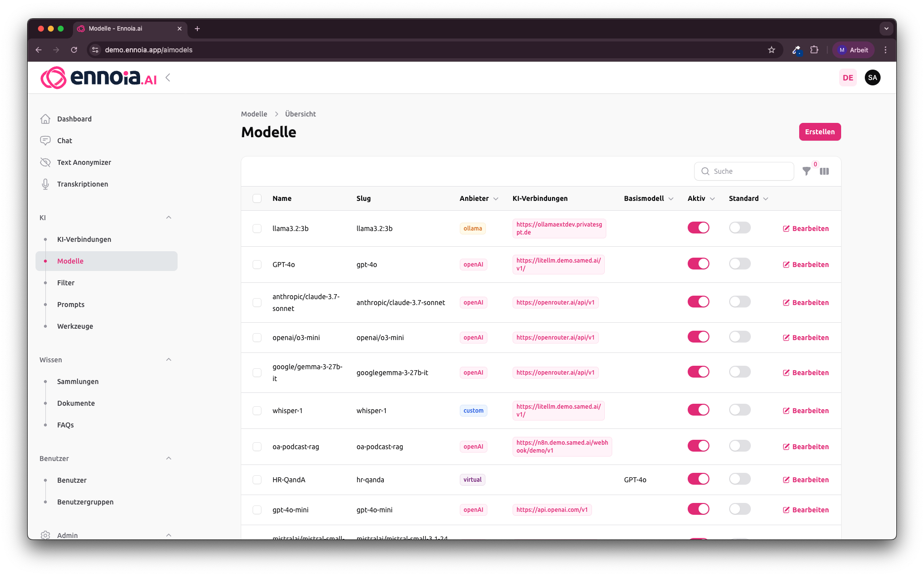Check the llama3.2:3b row checkbox
The height and width of the screenshot is (576, 924).
(x=257, y=229)
